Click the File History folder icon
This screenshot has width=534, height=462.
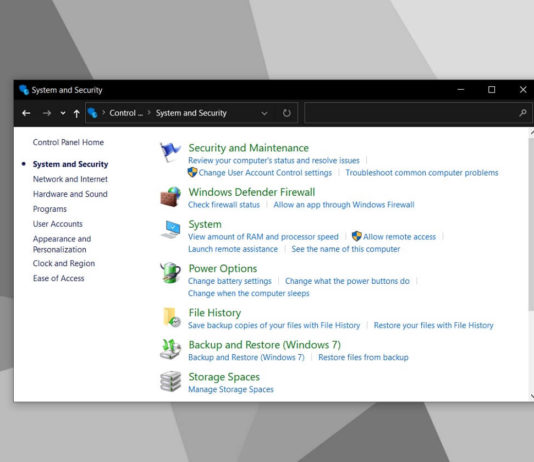click(172, 317)
